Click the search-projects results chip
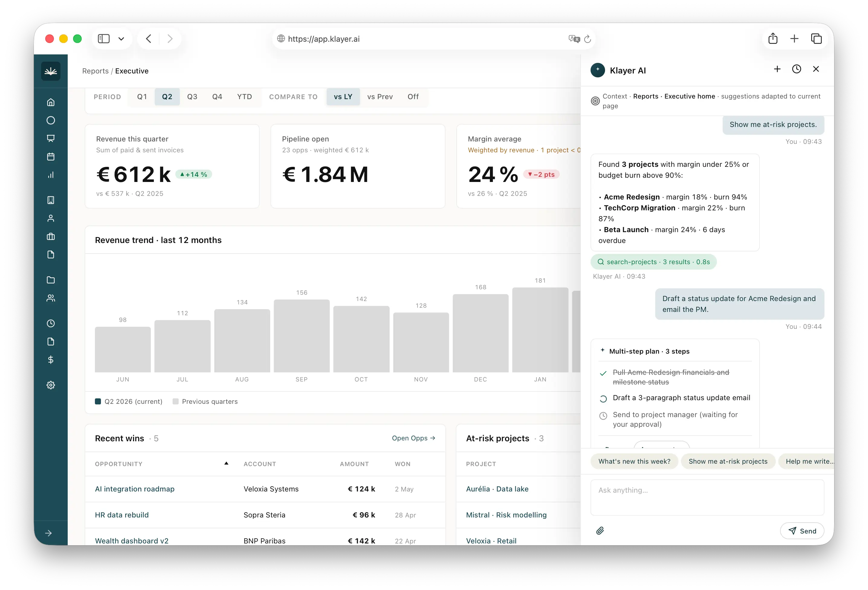This screenshot has width=868, height=590. pyautogui.click(x=654, y=262)
